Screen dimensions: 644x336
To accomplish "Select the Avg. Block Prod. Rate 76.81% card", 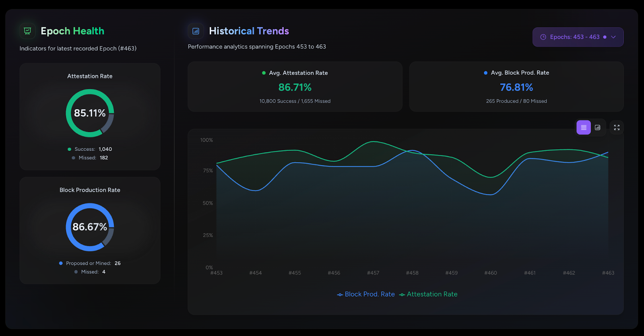I will coord(516,87).
